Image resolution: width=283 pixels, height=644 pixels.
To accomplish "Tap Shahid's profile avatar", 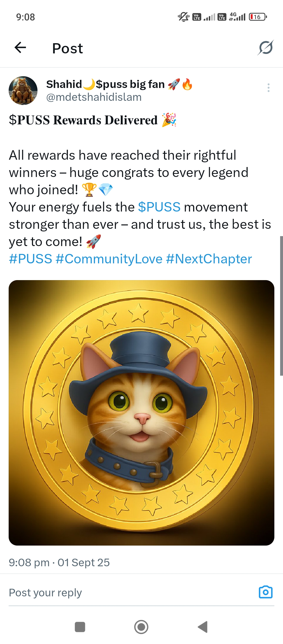I will [x=23, y=91].
